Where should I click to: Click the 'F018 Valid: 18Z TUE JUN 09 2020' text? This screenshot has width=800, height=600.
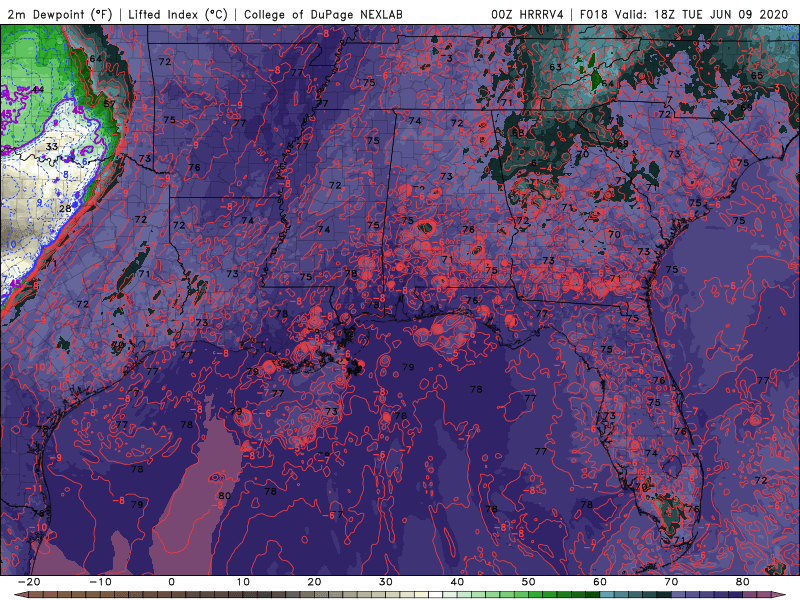[x=684, y=14]
